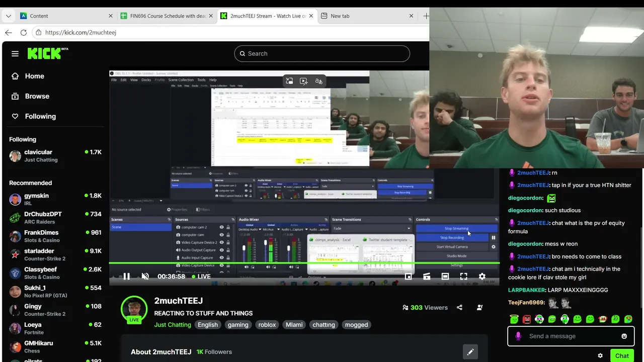The image size is (644, 362).
Task: Click the picture-in-picture icon over video
Action: tap(289, 81)
